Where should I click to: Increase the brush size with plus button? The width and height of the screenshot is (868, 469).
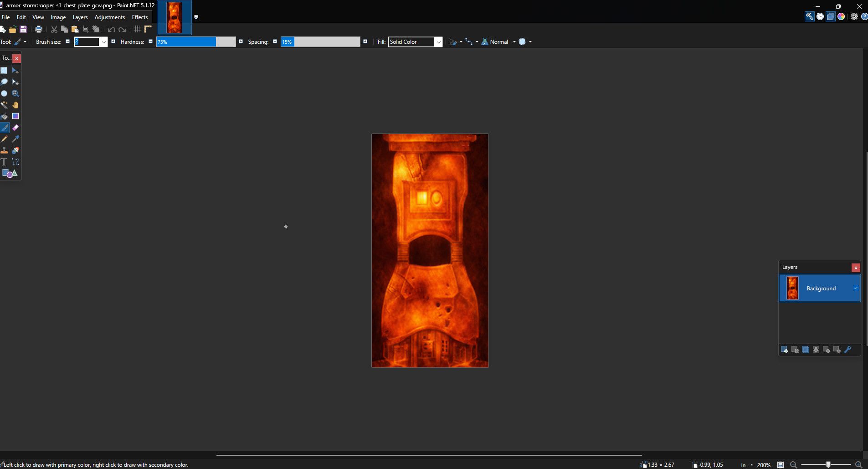coord(113,41)
